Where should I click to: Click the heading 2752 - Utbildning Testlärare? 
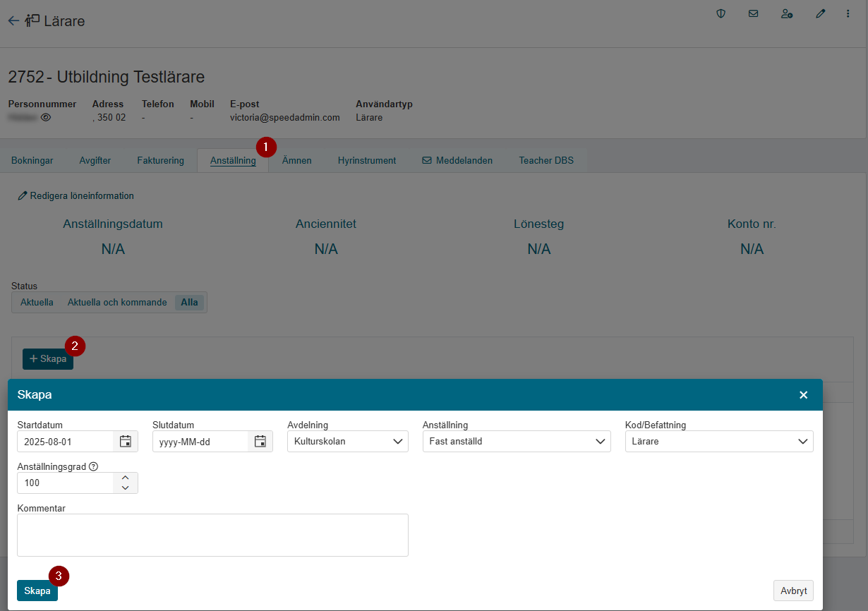[x=107, y=77]
